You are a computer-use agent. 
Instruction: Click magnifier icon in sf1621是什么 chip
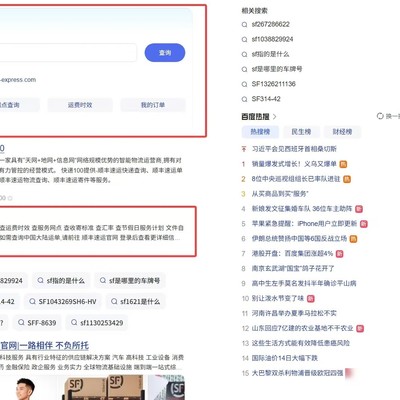point(114,302)
